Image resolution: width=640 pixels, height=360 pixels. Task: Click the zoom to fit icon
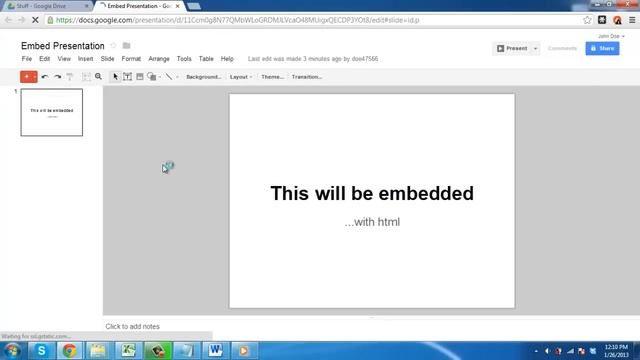pos(86,77)
